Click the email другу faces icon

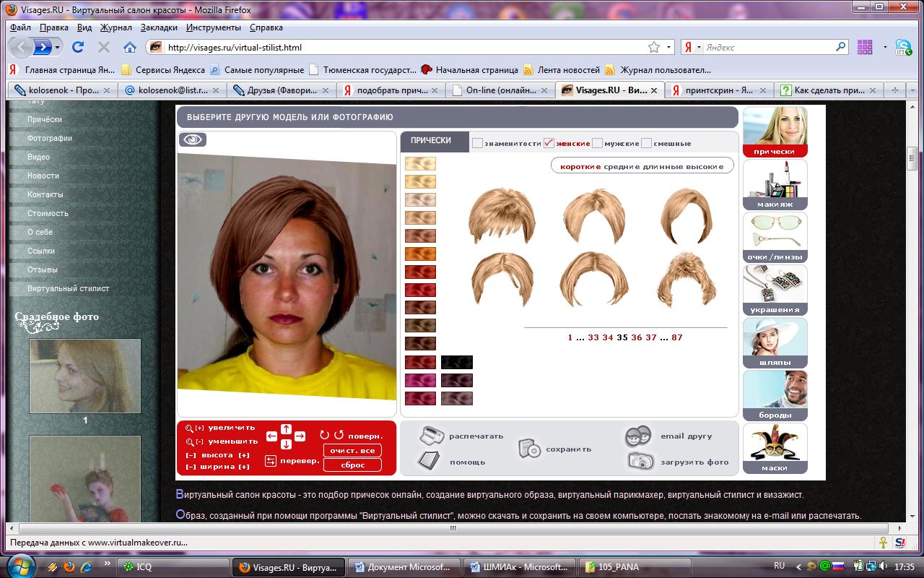pyautogui.click(x=639, y=436)
